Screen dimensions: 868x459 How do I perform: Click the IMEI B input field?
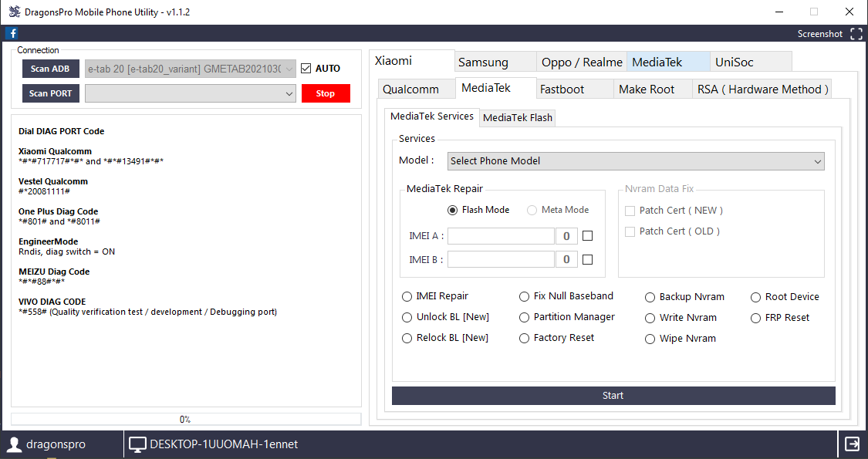pyautogui.click(x=501, y=259)
